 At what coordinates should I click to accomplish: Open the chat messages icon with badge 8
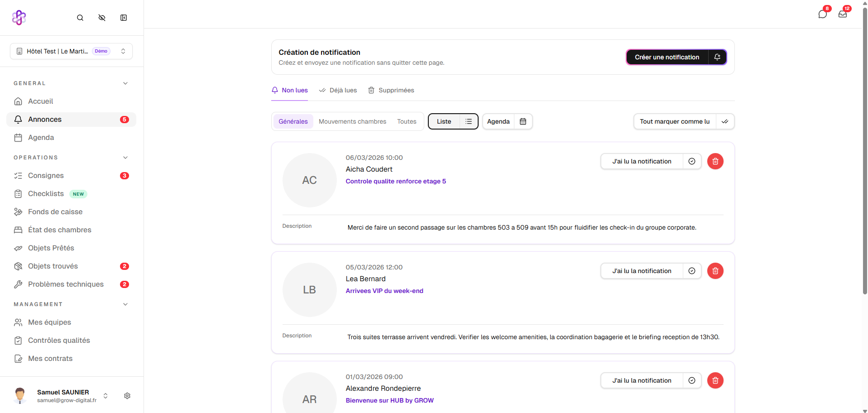click(x=822, y=14)
